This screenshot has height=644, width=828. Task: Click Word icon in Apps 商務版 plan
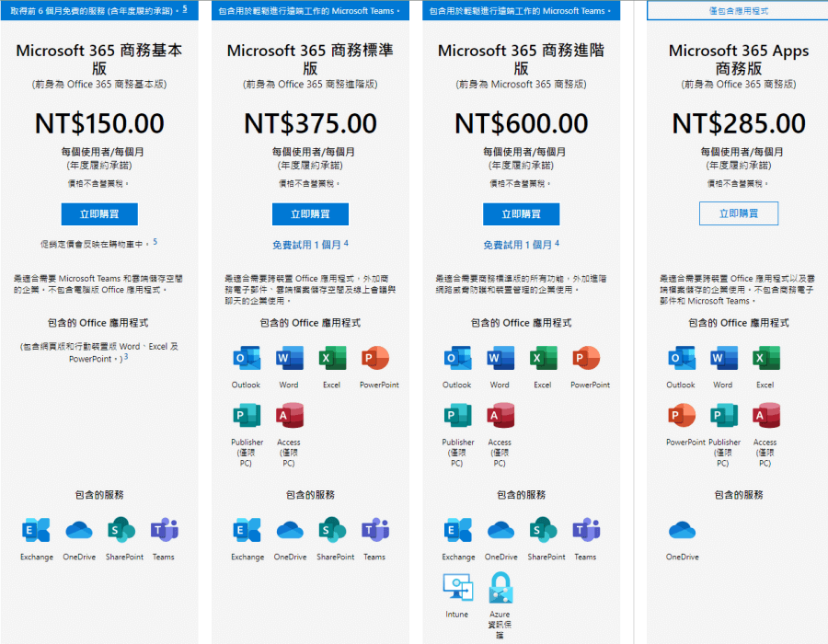(724, 359)
